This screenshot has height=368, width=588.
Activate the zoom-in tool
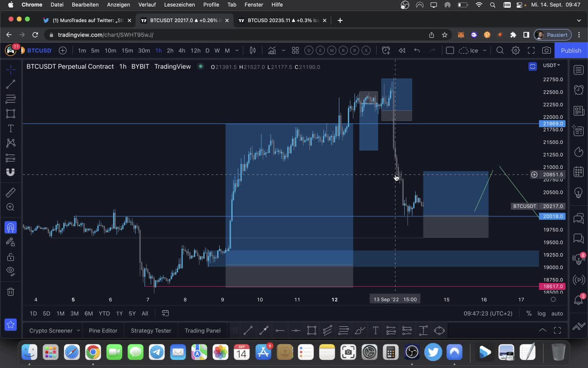pyautogui.click(x=11, y=207)
